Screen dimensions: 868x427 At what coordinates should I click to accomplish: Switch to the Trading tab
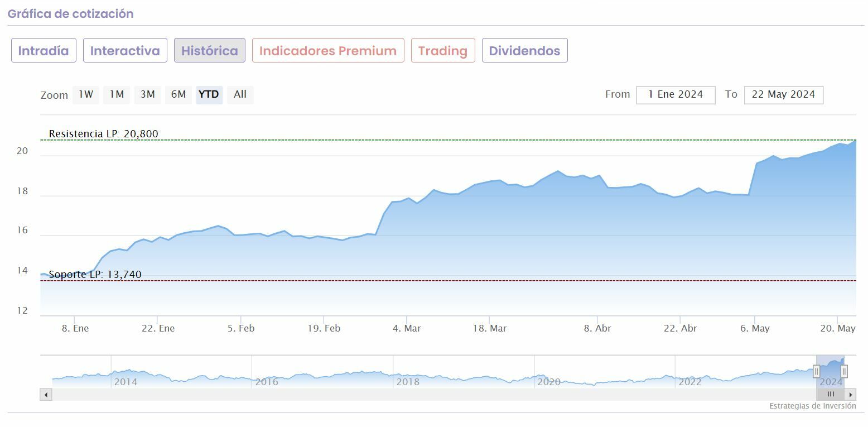click(x=443, y=51)
